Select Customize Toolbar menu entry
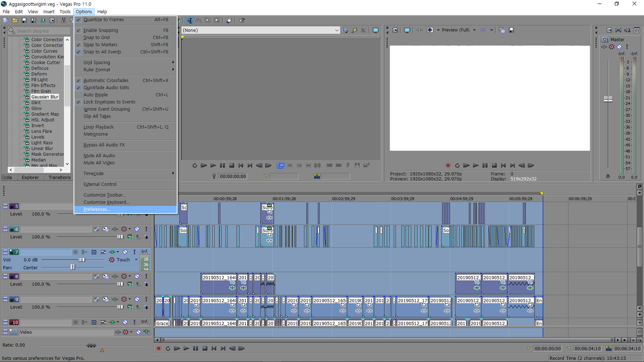Screen dimensions: 644x362 click(x=104, y=195)
